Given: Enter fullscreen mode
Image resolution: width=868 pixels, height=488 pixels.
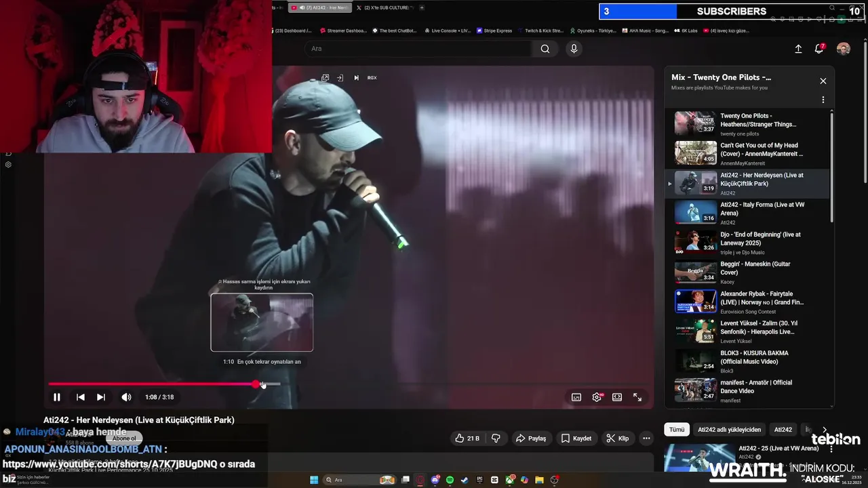Looking at the screenshot, I should click(x=637, y=397).
